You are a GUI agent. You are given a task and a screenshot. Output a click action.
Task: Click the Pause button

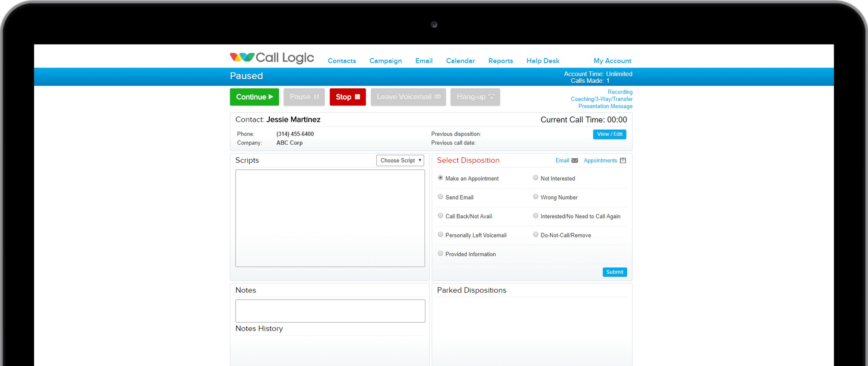coord(304,97)
